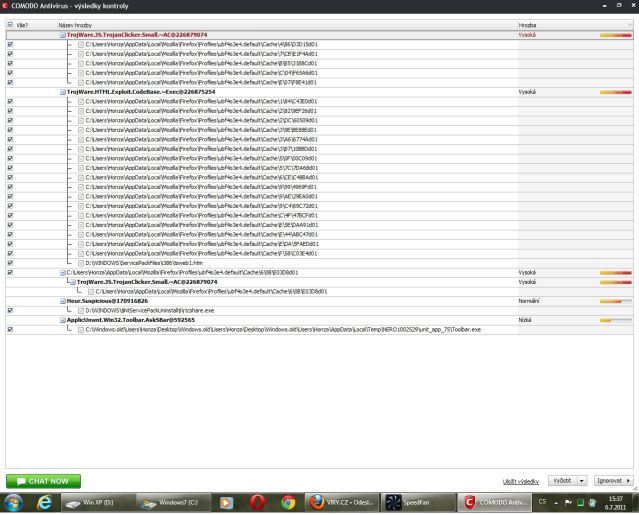639x515 pixels.
Task: Open the Windows Start menu orb
Action: [x=13, y=503]
